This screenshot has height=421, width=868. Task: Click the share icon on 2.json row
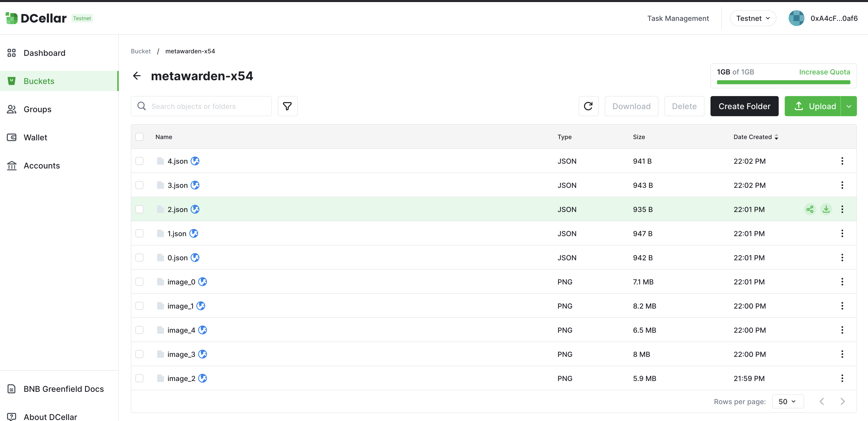point(810,209)
